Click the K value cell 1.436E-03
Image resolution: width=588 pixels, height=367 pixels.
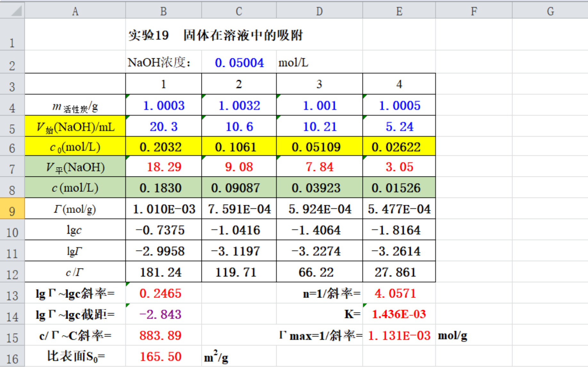(x=399, y=314)
